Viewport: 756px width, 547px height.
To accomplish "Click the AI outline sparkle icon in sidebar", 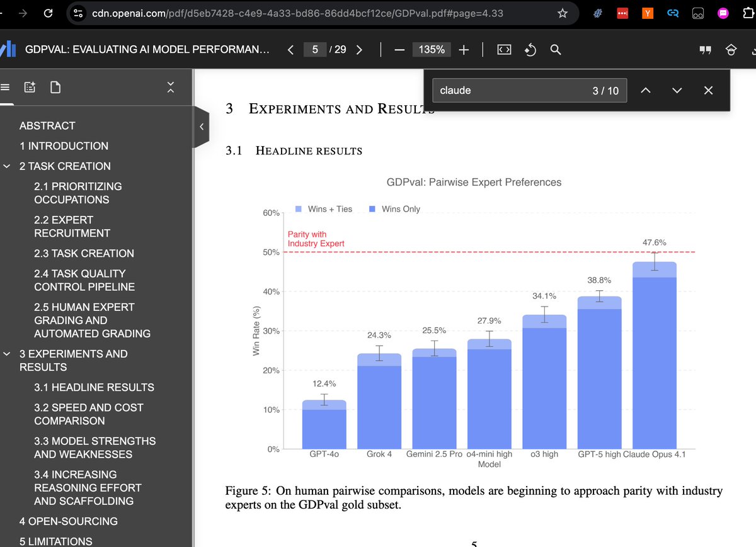I will pyautogui.click(x=30, y=87).
